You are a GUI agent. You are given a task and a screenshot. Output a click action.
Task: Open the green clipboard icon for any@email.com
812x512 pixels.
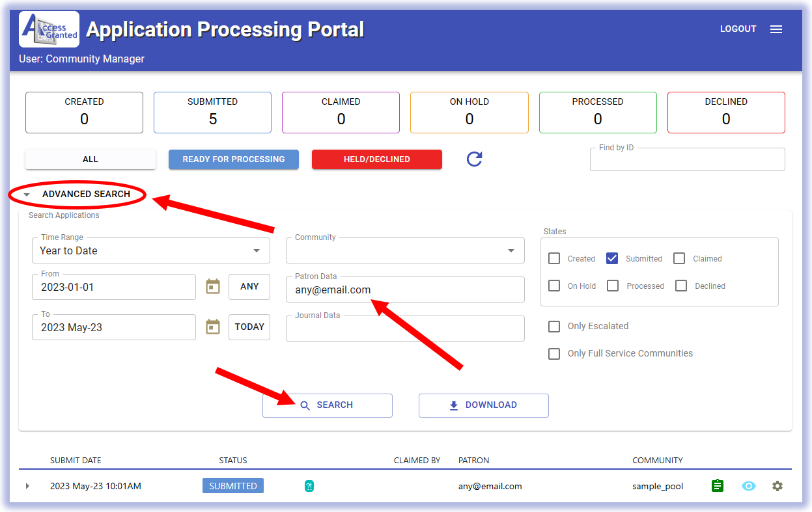coord(717,486)
